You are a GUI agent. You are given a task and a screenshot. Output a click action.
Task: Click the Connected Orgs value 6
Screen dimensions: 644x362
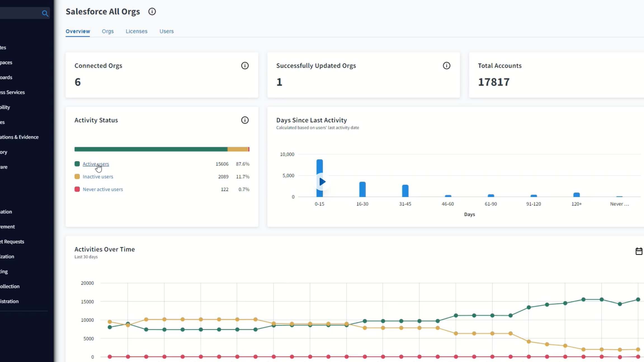77,82
